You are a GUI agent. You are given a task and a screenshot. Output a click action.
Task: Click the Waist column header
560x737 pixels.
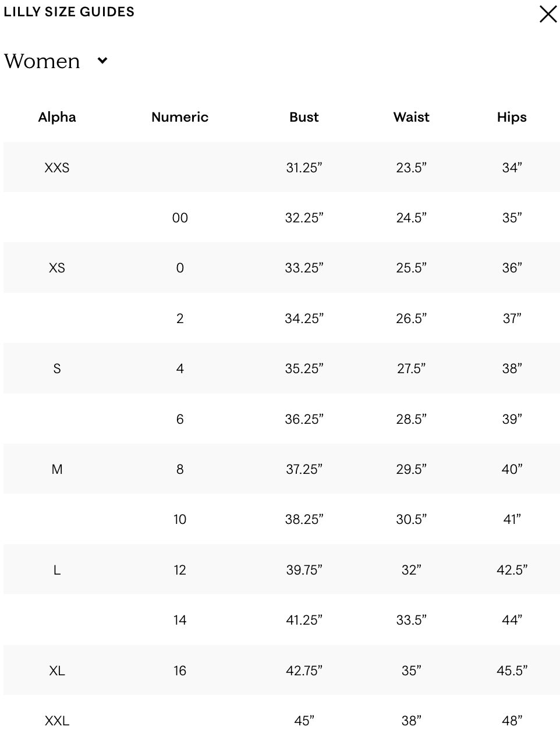pos(411,117)
